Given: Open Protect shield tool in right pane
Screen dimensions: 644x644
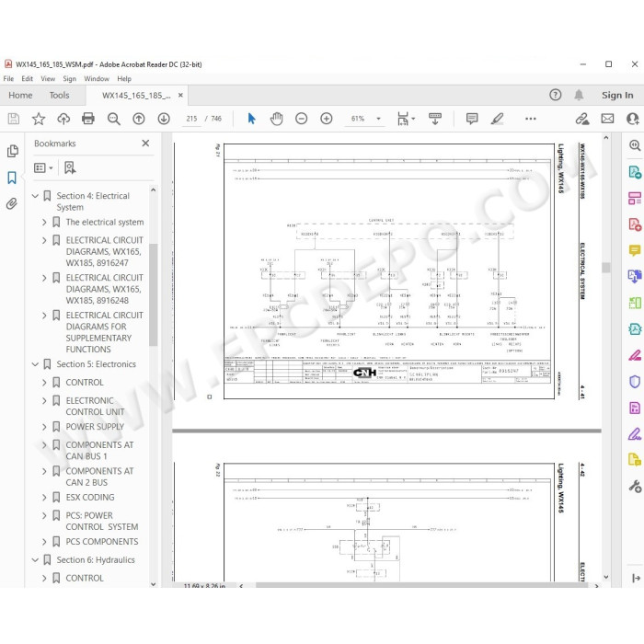Looking at the screenshot, I should (x=635, y=382).
